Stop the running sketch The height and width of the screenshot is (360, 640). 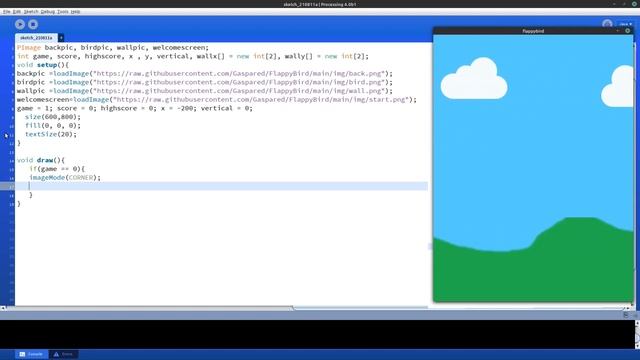click(33, 24)
